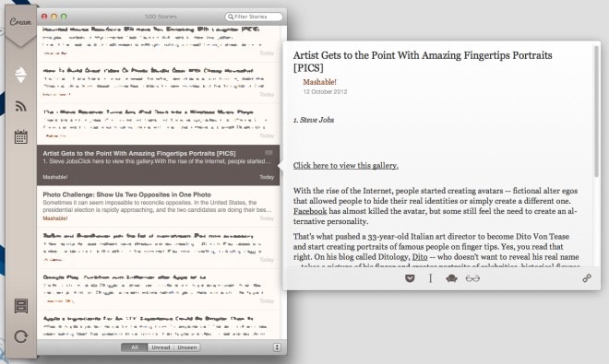Click the refresh feeds icon
This screenshot has width=609, height=364.
[21, 336]
